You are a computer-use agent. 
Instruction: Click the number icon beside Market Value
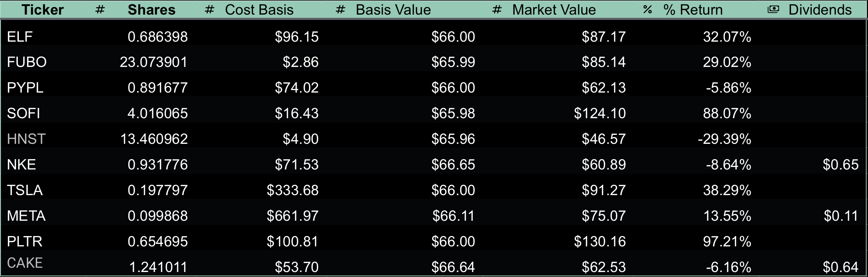coord(497,10)
